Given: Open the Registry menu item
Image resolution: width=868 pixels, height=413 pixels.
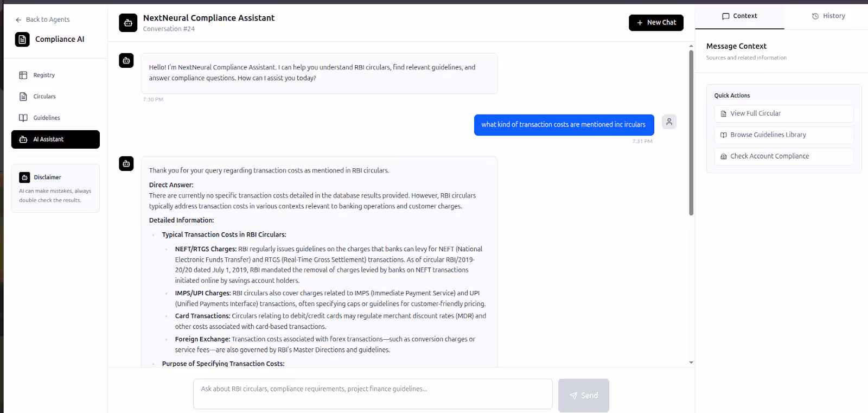Looking at the screenshot, I should 55,75.
